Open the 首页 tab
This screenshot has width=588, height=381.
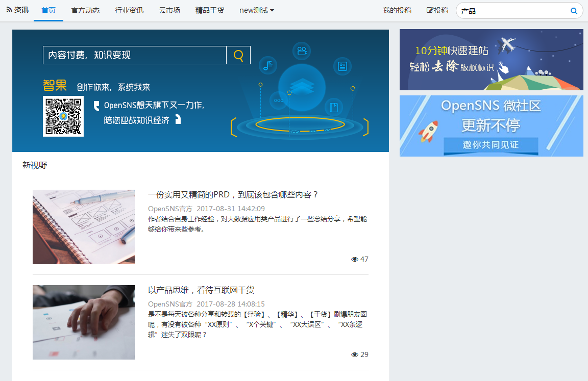pyautogui.click(x=48, y=11)
